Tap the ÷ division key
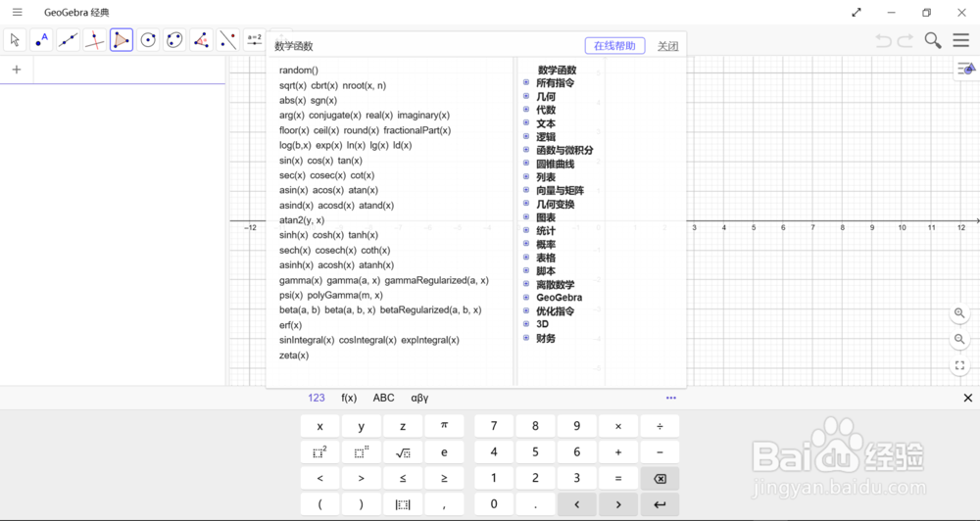Screen dimensions: 980x521 click(x=660, y=426)
